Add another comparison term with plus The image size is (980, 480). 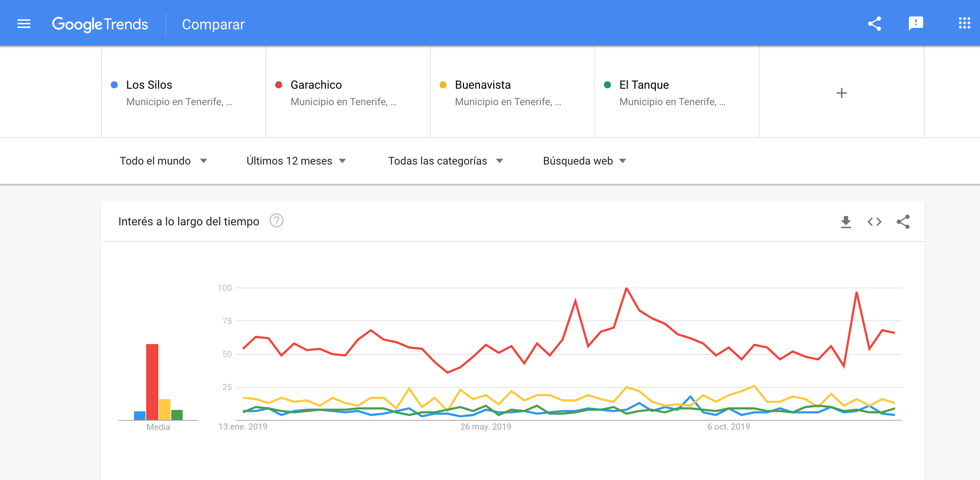coord(842,93)
